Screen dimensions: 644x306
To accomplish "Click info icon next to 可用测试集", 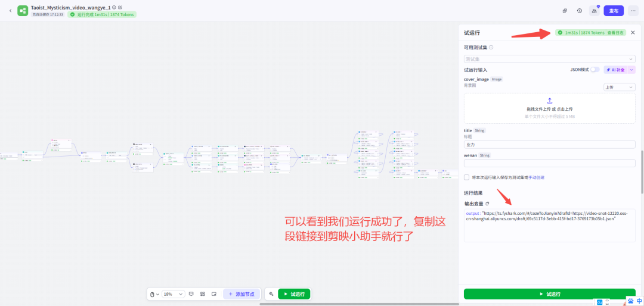I will pos(491,47).
